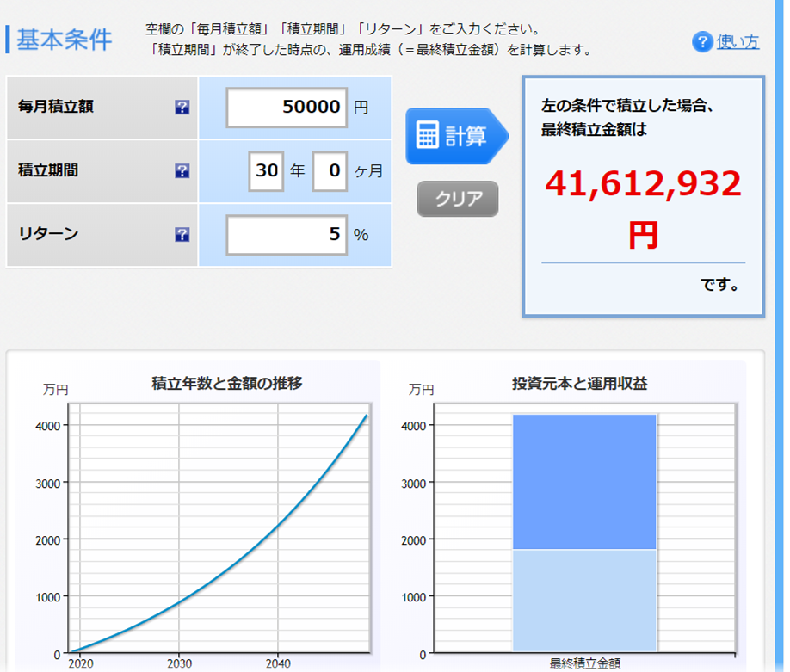Open help icon for 毎月積立額
Viewport: 790px width, 672px height.
point(182,107)
